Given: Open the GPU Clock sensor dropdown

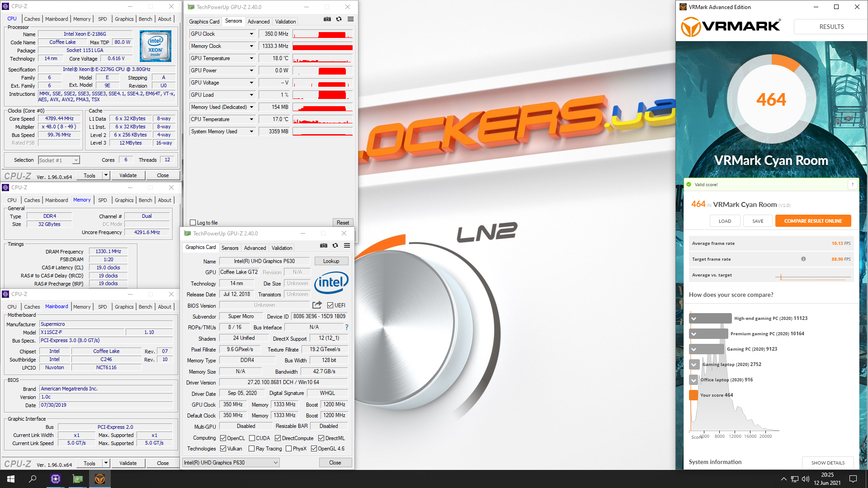Looking at the screenshot, I should click(x=251, y=34).
